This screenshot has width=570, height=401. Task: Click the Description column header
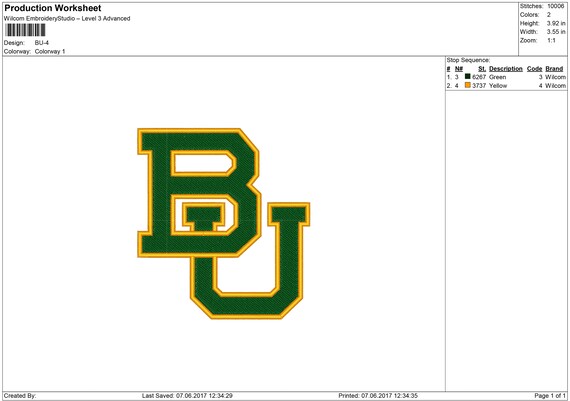[506, 69]
